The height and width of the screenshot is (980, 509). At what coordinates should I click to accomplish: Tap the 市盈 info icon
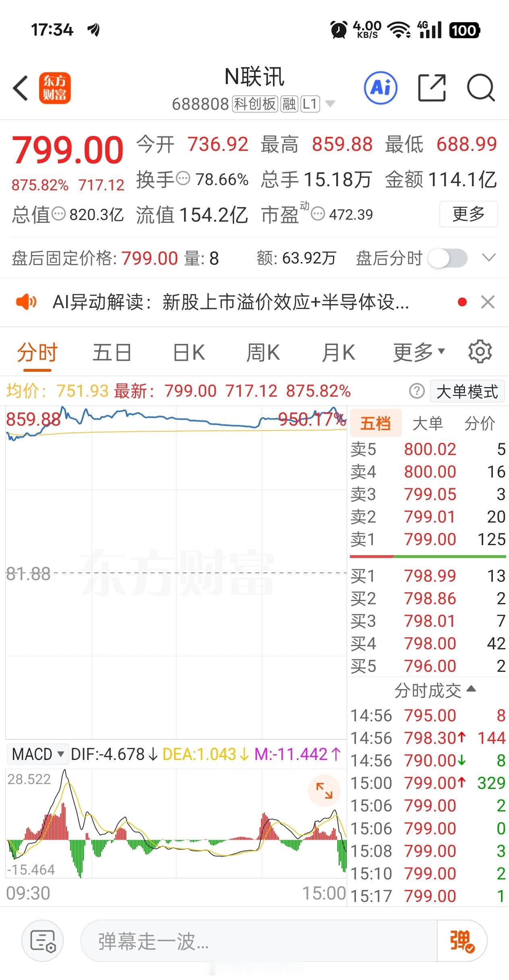[x=318, y=214]
